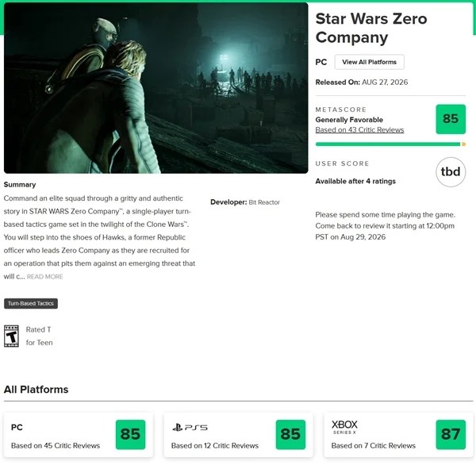Select the Turn-Based Tactics genre tag
476x465 pixels.
31,303
